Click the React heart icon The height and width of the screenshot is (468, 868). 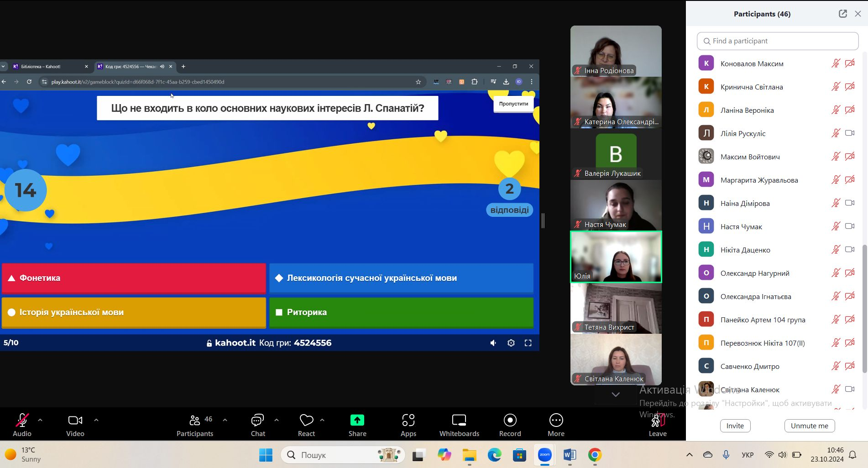tap(306, 420)
